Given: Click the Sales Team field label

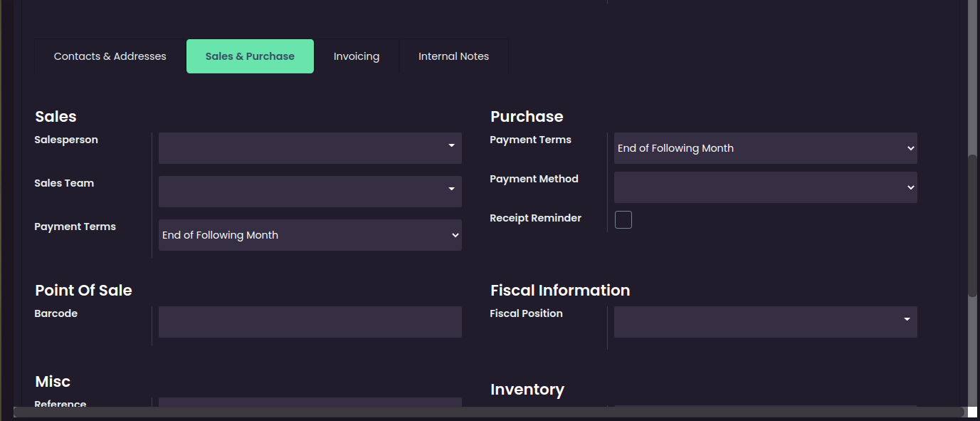Looking at the screenshot, I should [64, 183].
